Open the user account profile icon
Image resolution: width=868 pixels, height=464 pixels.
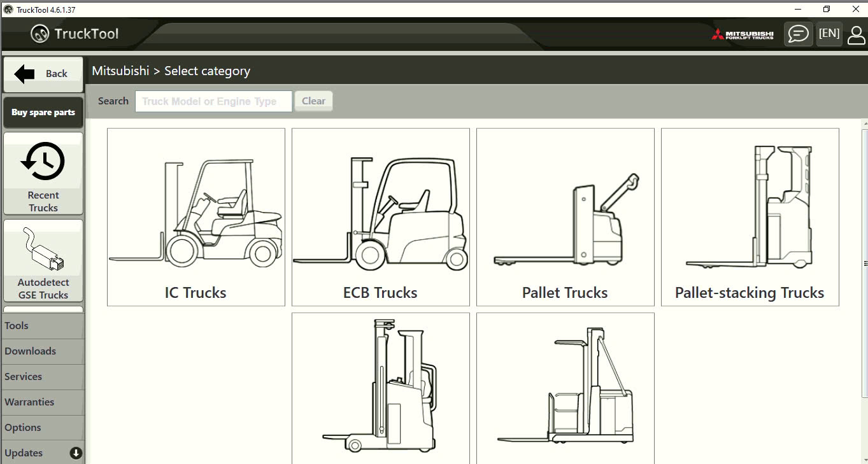857,35
